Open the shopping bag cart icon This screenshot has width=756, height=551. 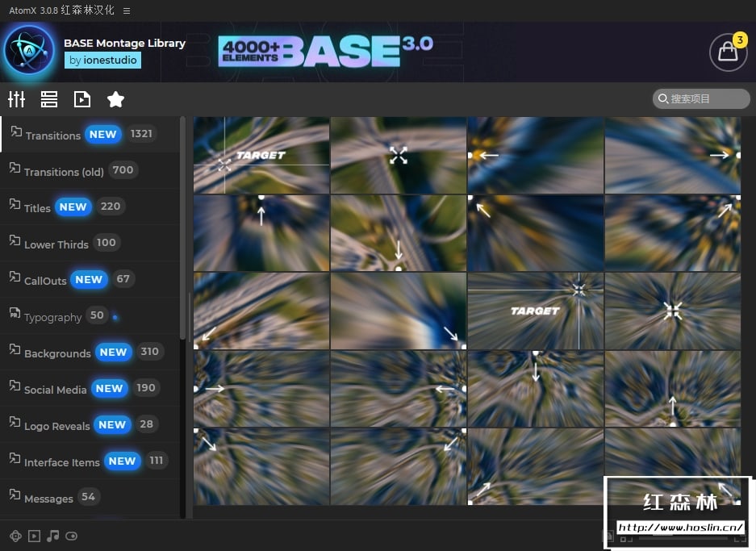point(728,52)
